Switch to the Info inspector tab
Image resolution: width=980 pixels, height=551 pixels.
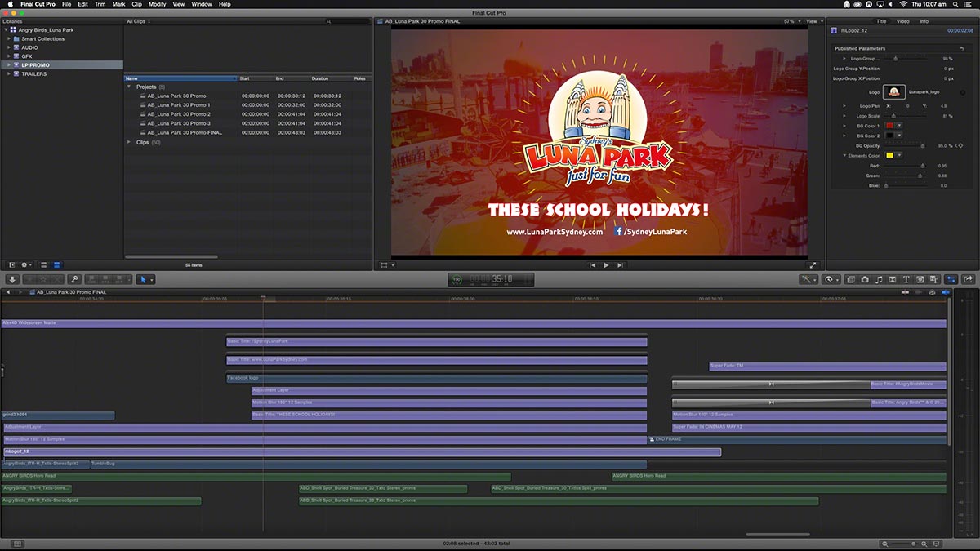(924, 21)
